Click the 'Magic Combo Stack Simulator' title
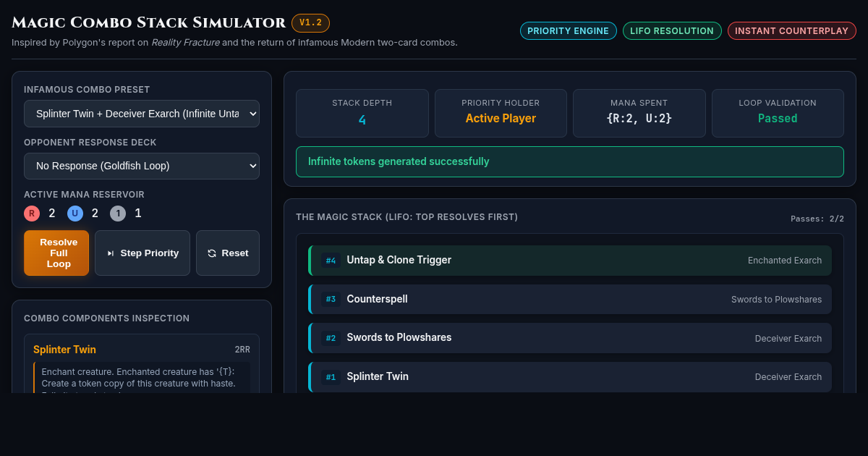 tap(149, 23)
